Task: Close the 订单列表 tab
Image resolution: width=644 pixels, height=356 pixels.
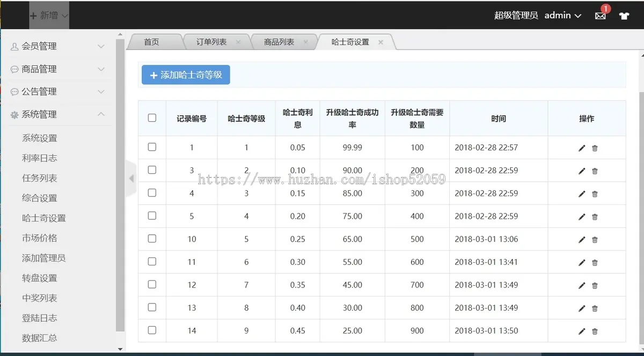Action: [x=238, y=42]
